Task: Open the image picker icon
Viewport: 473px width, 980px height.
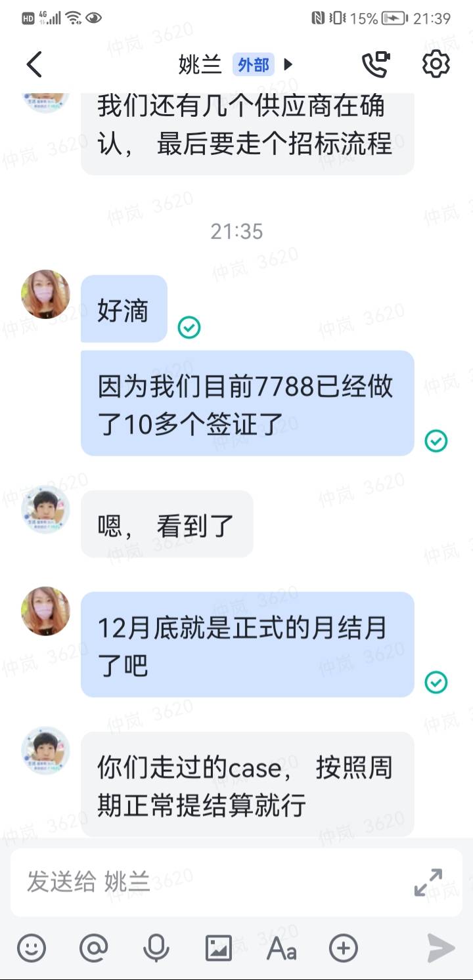Action: [x=218, y=948]
